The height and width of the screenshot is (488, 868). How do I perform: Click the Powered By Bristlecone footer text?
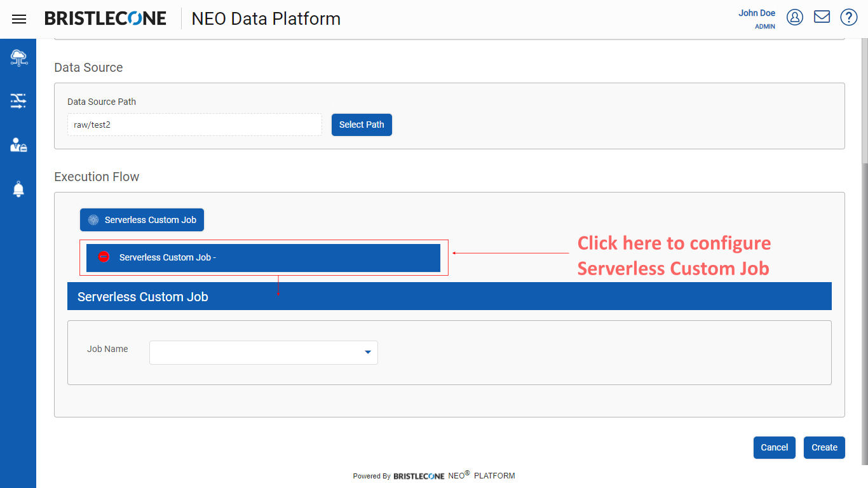[434, 475]
